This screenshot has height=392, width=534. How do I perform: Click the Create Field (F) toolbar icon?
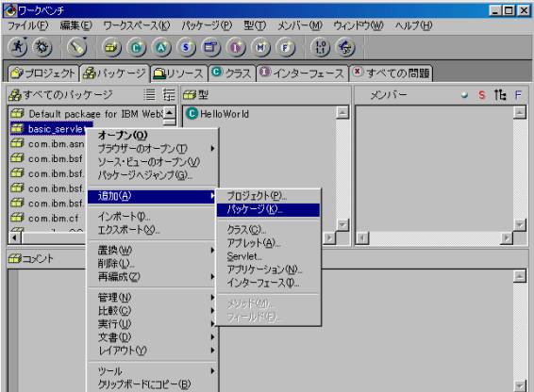[285, 47]
